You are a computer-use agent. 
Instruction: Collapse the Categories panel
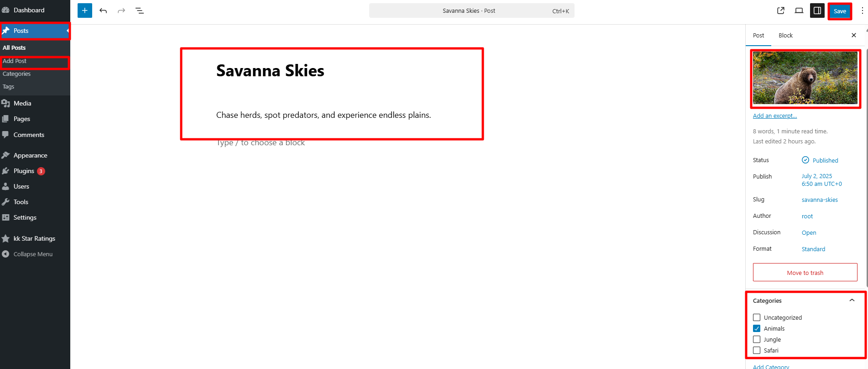click(852, 300)
